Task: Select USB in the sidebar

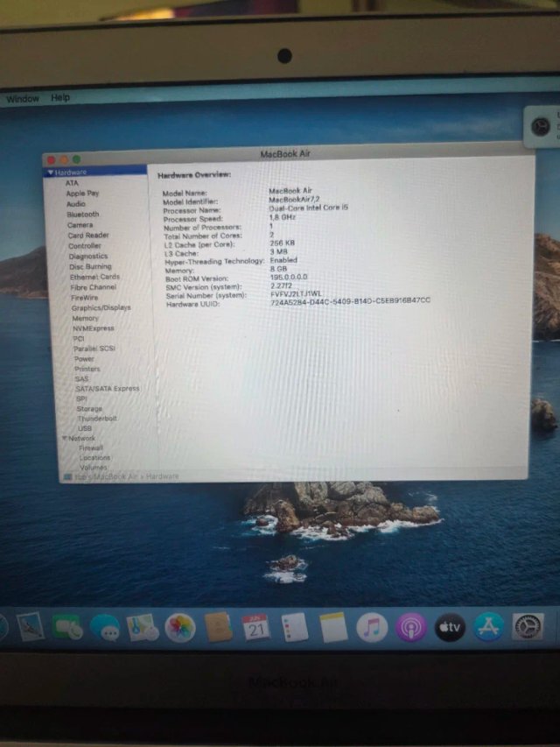Action: coord(85,428)
